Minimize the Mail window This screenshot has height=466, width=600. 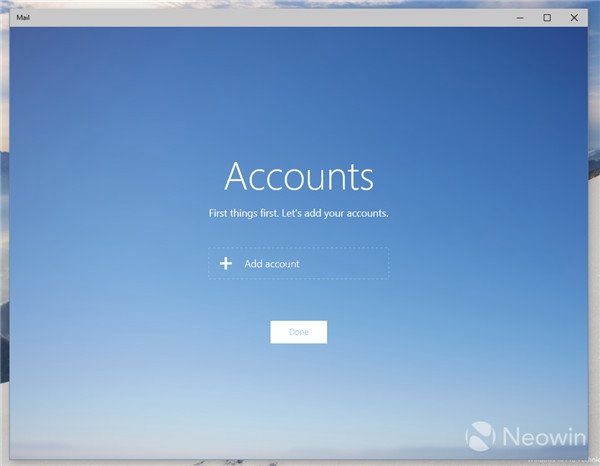pyautogui.click(x=520, y=18)
